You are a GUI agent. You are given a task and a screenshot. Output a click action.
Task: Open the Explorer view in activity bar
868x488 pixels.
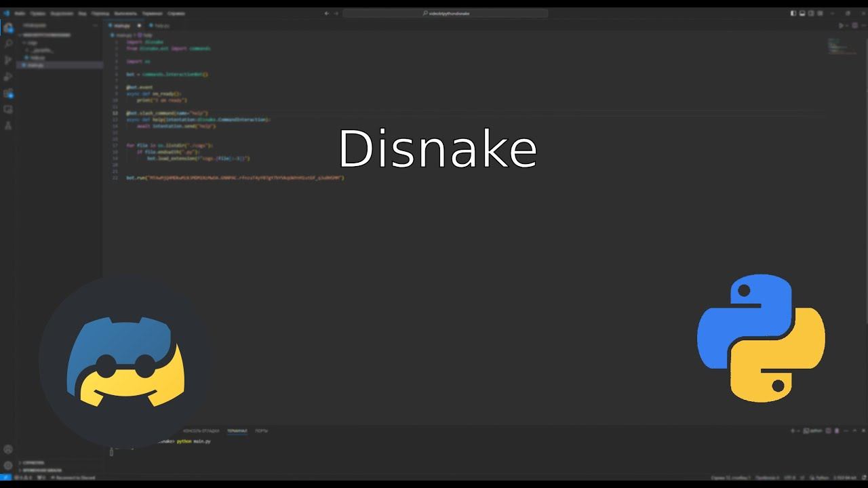click(x=8, y=28)
